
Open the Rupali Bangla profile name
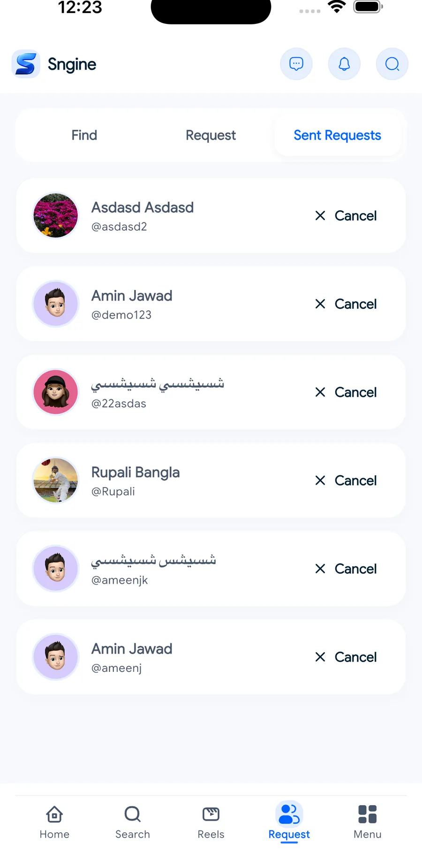click(136, 472)
